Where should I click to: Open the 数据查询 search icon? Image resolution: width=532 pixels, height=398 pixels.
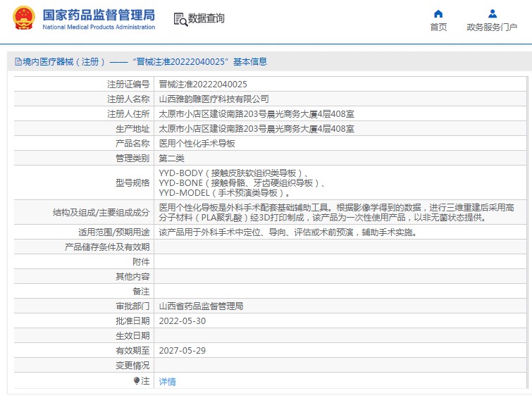pos(180,19)
